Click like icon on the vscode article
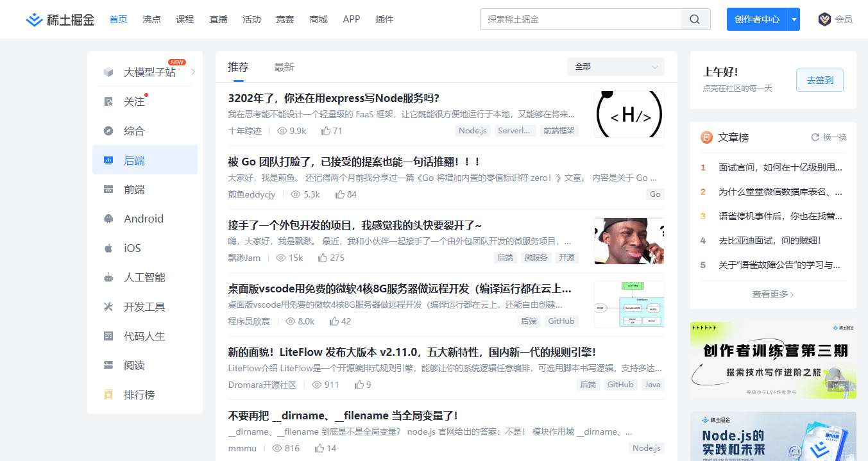868x461 pixels. 334,321
